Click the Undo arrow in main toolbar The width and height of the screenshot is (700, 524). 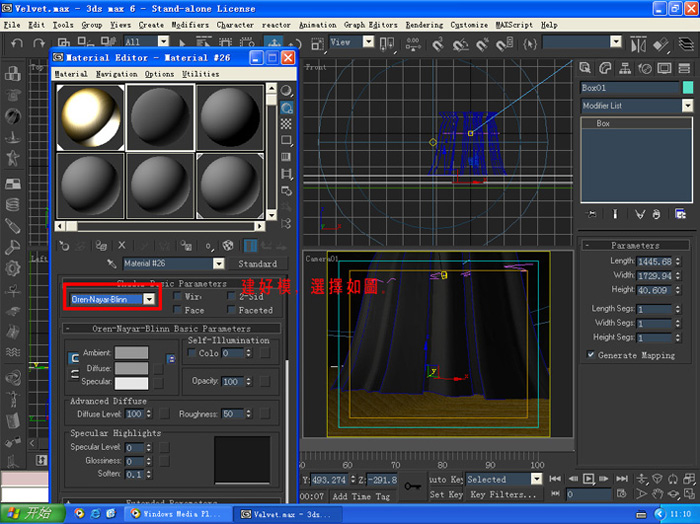pos(17,43)
